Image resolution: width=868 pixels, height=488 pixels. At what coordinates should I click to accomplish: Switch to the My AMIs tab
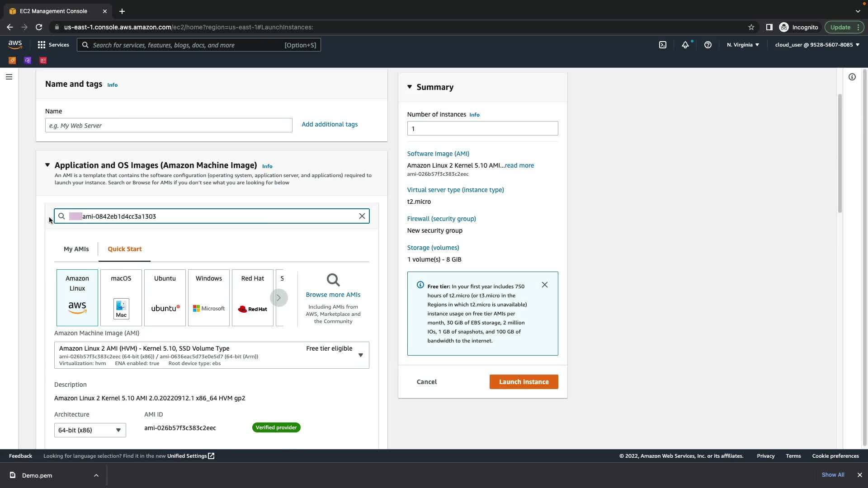(76, 249)
